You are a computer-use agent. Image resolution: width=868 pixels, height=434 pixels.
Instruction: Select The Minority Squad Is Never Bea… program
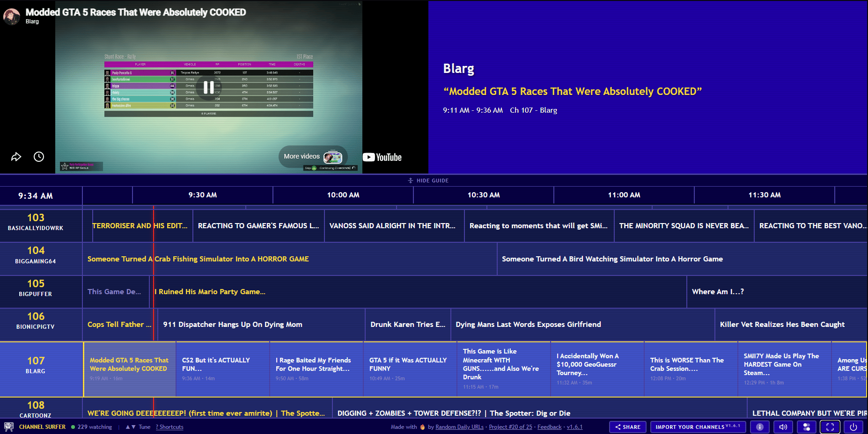point(684,225)
